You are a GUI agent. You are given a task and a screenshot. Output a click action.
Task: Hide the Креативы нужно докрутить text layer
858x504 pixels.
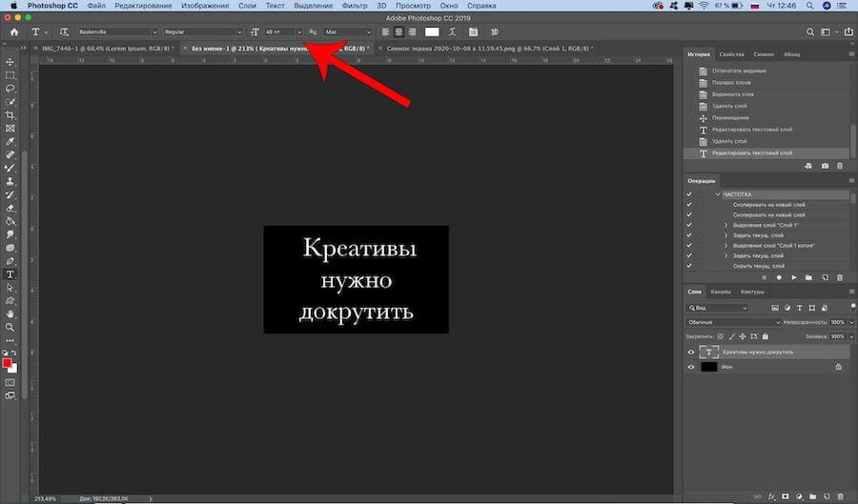coord(691,352)
